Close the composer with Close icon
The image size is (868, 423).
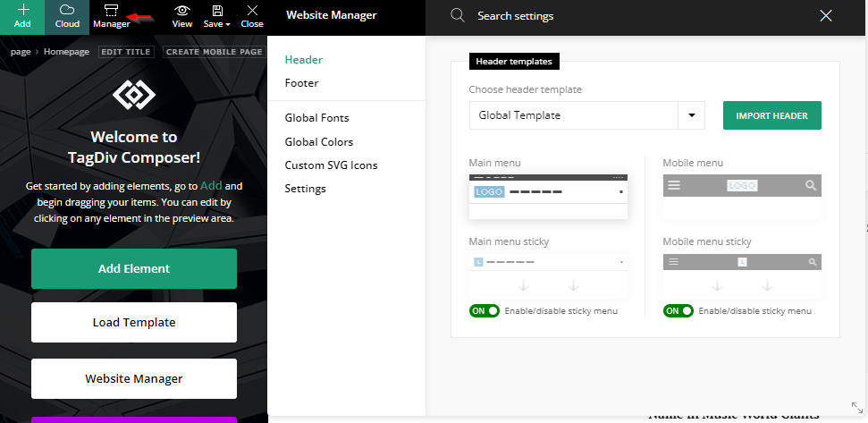click(252, 17)
